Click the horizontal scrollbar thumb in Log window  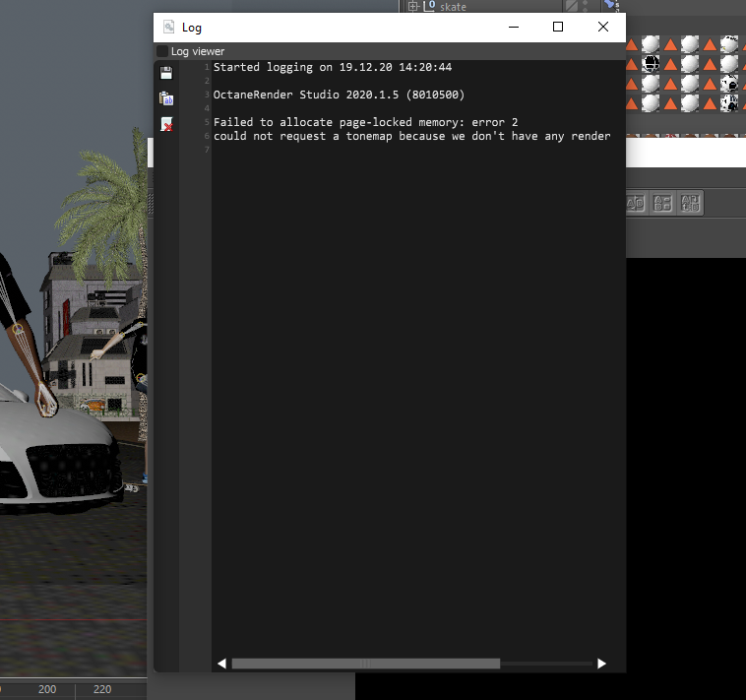[365, 664]
